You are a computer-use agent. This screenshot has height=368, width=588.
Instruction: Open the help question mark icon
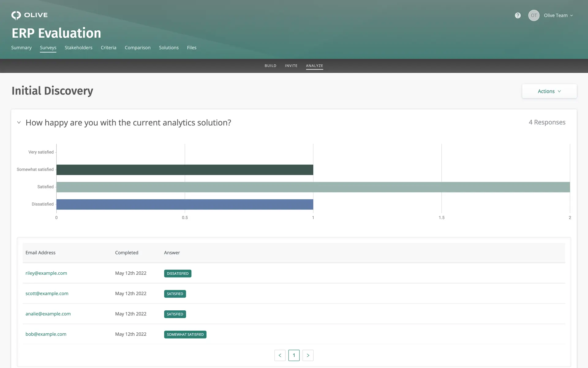click(x=518, y=15)
